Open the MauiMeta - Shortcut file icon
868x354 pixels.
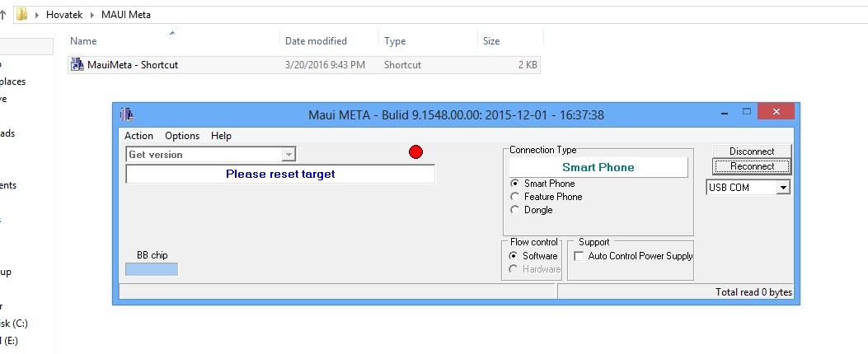77,65
